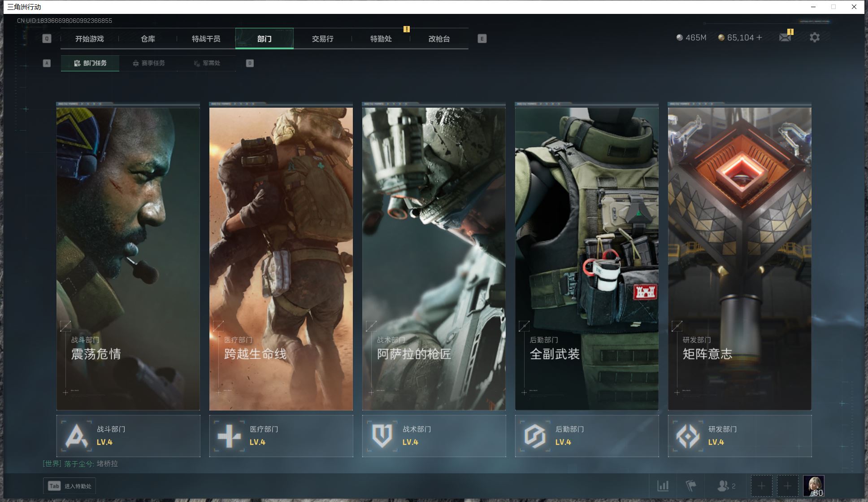Screen dimensions: 868x502
Task: Switch to the 仓库 tab
Action: pos(148,39)
